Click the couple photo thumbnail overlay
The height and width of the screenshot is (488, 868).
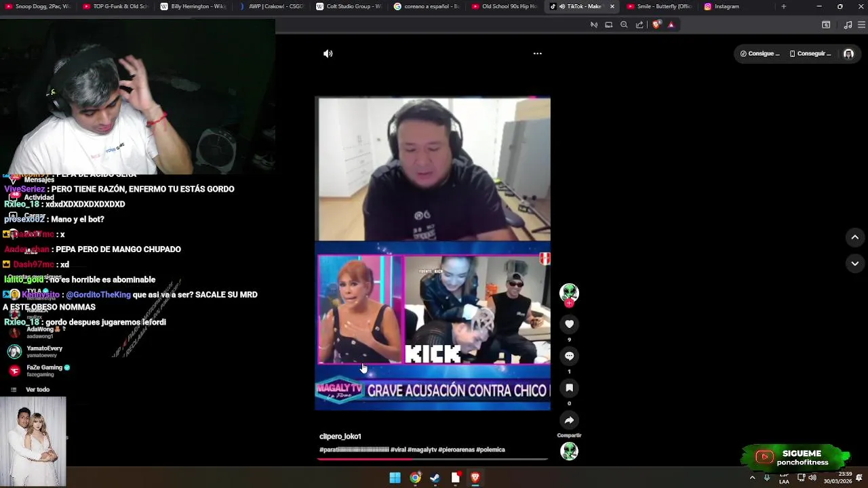pyautogui.click(x=33, y=441)
